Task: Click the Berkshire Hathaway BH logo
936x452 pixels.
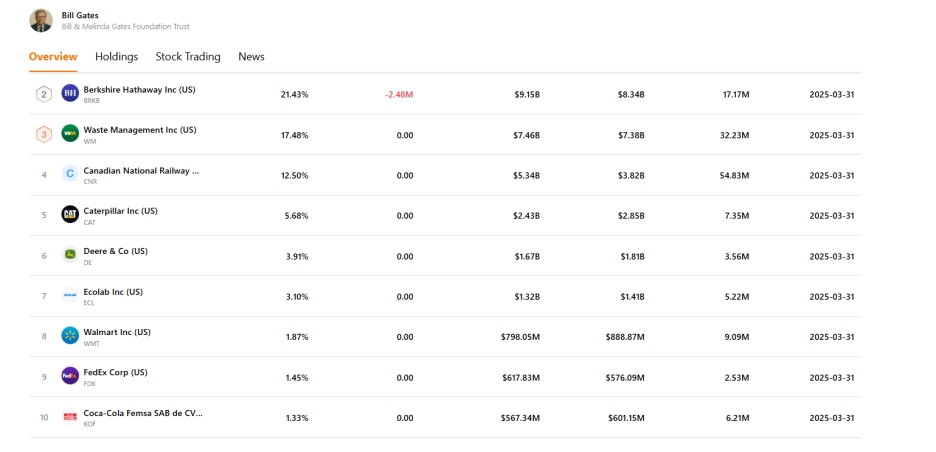Action: pyautogui.click(x=70, y=93)
